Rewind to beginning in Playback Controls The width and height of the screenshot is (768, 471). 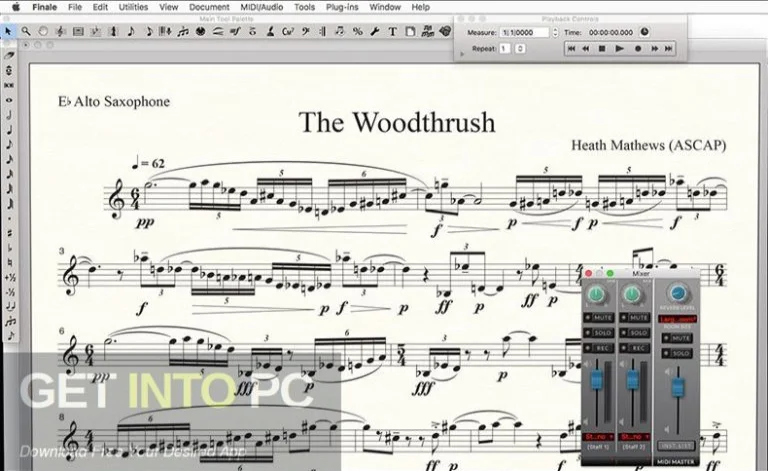[570, 48]
